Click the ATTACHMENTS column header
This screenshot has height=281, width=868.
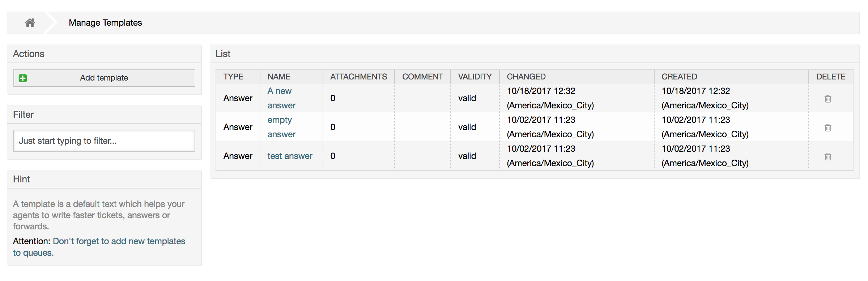[358, 77]
